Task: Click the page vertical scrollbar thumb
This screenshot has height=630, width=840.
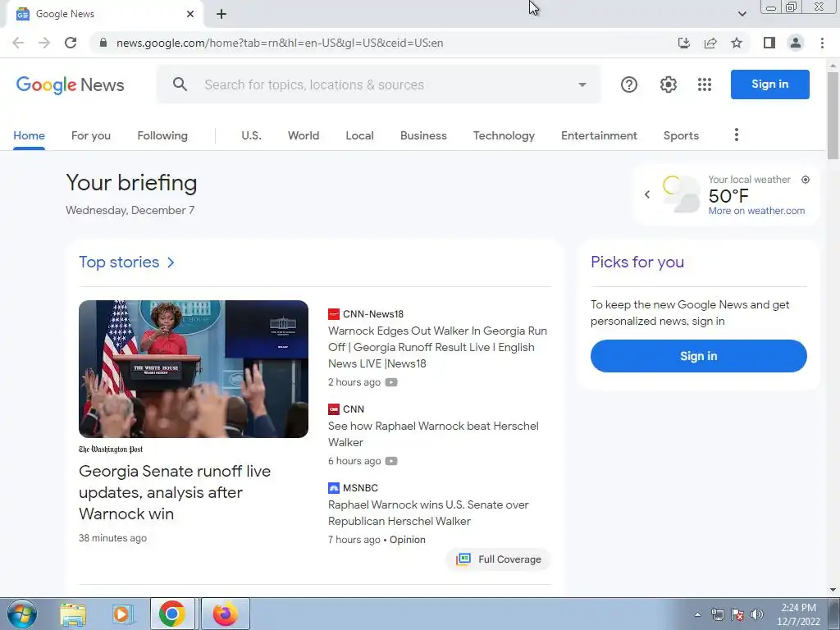Action: pos(833,115)
